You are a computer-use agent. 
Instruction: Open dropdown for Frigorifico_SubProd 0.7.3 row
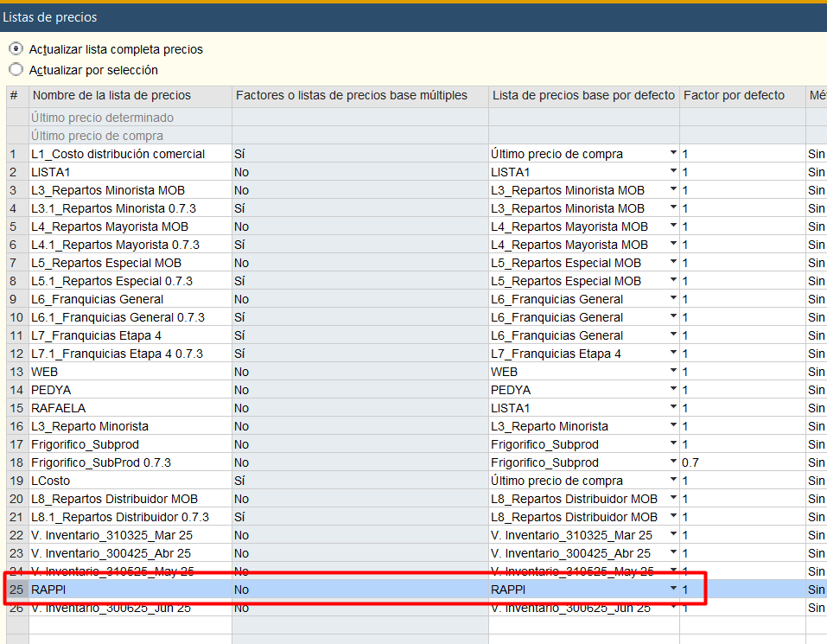673,462
